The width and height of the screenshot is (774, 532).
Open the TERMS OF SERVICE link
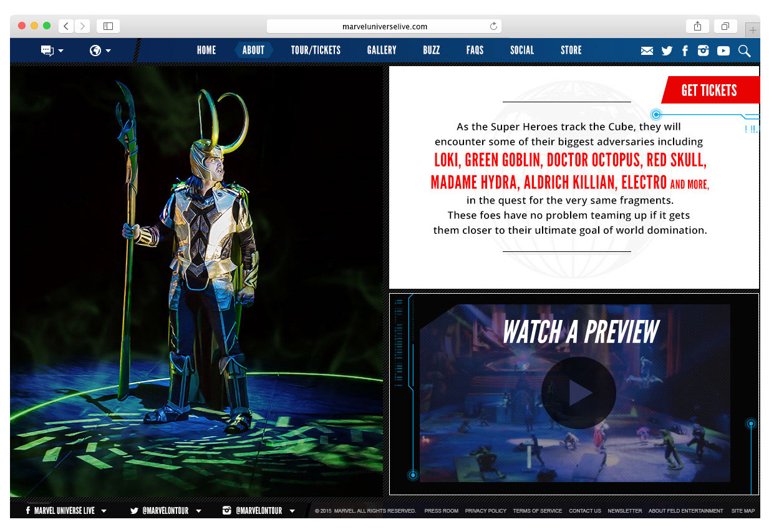538,511
